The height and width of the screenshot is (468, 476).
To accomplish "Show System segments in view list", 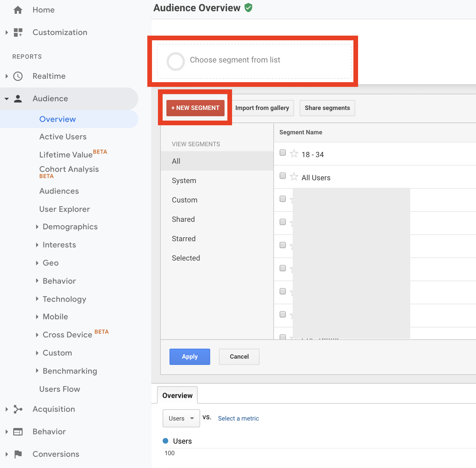I will [184, 181].
